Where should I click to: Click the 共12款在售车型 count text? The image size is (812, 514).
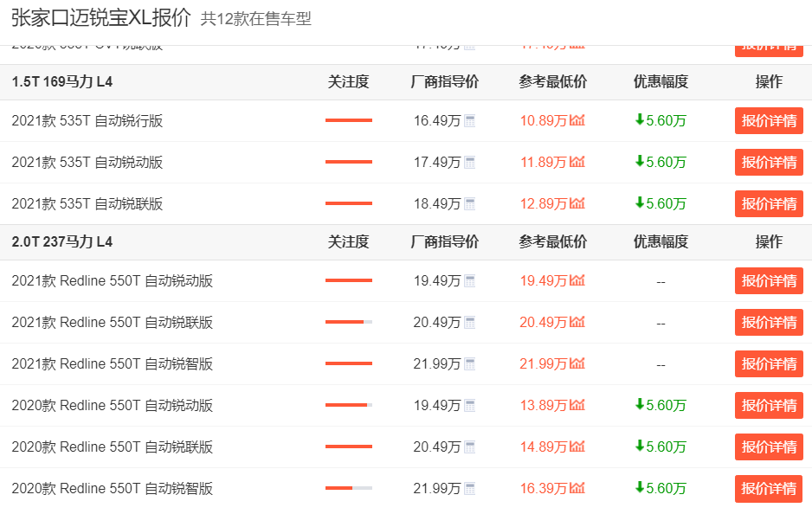click(x=256, y=19)
